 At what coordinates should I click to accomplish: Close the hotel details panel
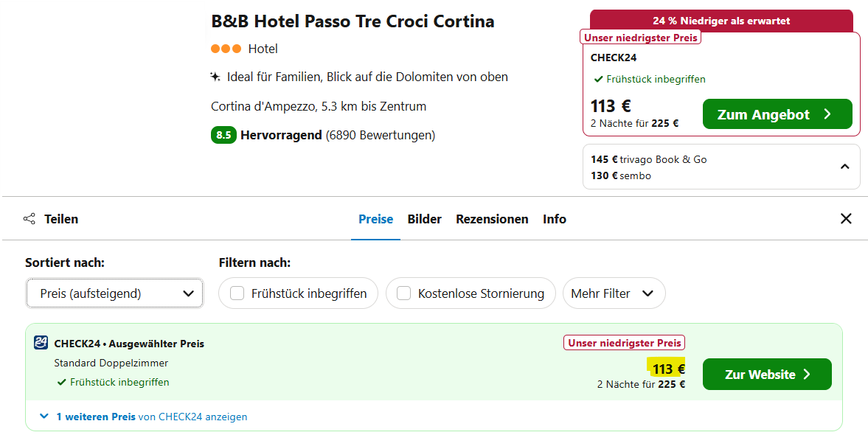coord(846,218)
